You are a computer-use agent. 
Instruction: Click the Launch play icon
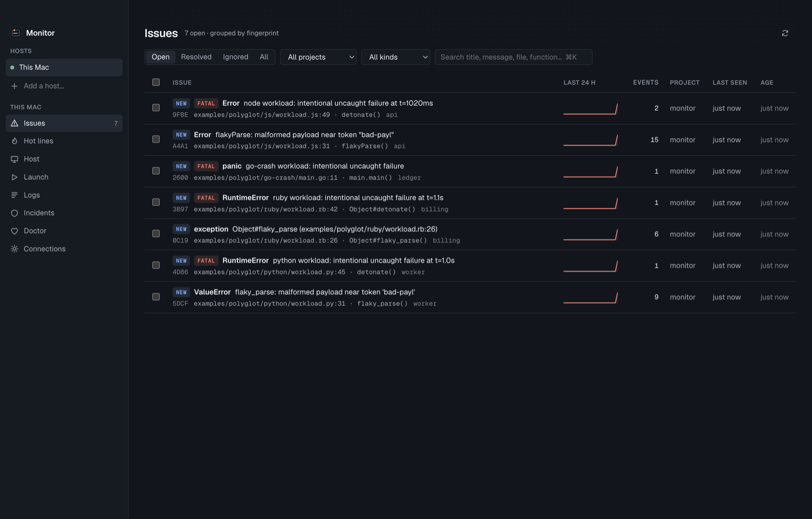(x=15, y=177)
